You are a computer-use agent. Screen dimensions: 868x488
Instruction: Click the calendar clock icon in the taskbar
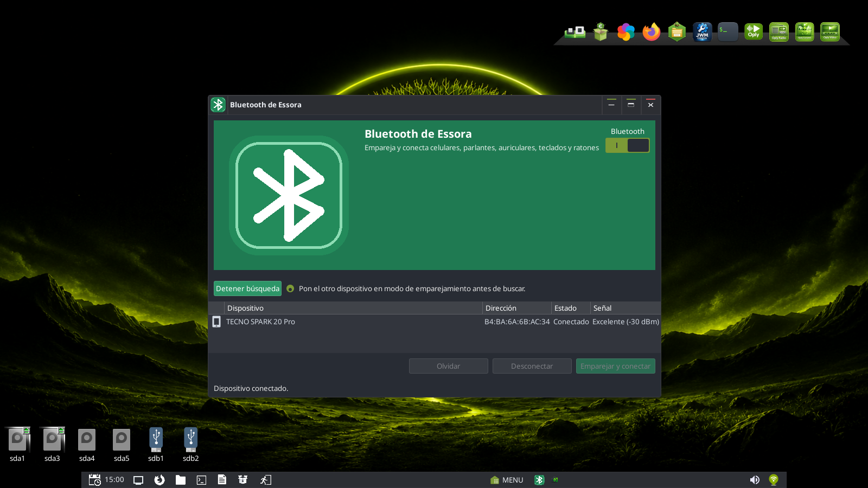95,480
